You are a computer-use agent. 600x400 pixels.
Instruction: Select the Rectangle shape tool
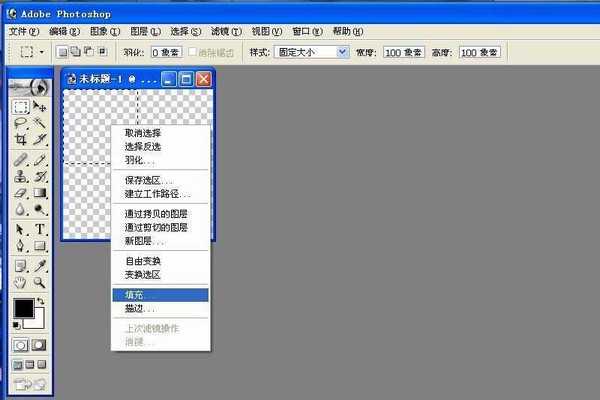[x=39, y=245]
